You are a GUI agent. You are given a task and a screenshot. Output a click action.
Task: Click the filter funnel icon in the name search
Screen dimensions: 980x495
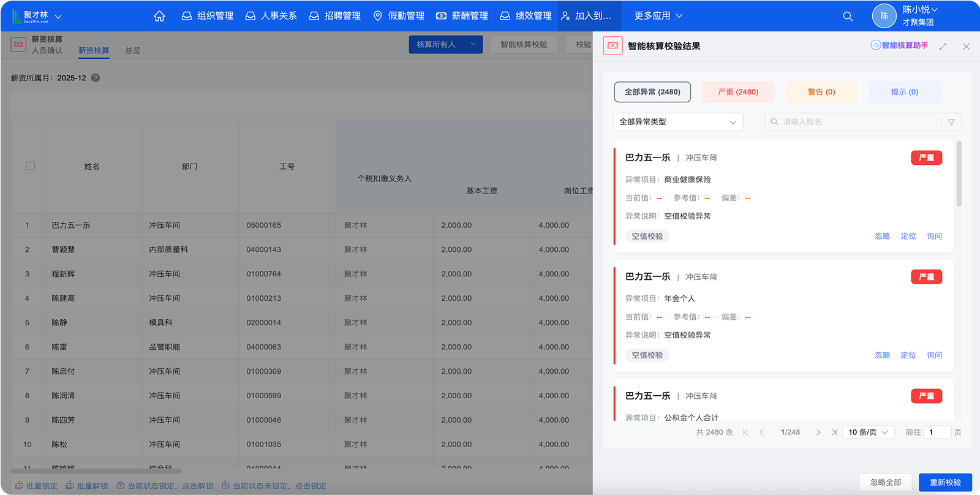pyautogui.click(x=951, y=122)
